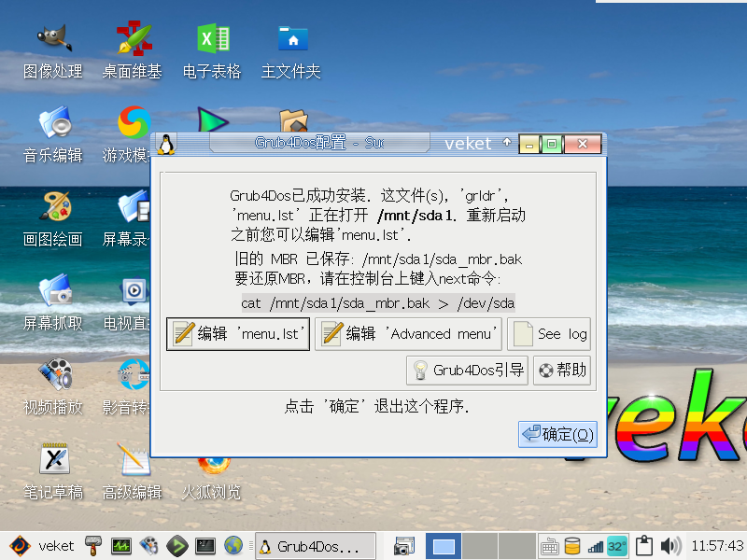The width and height of the screenshot is (747, 560).
Task: Click screenshot camera tray icon
Action: tap(404, 546)
